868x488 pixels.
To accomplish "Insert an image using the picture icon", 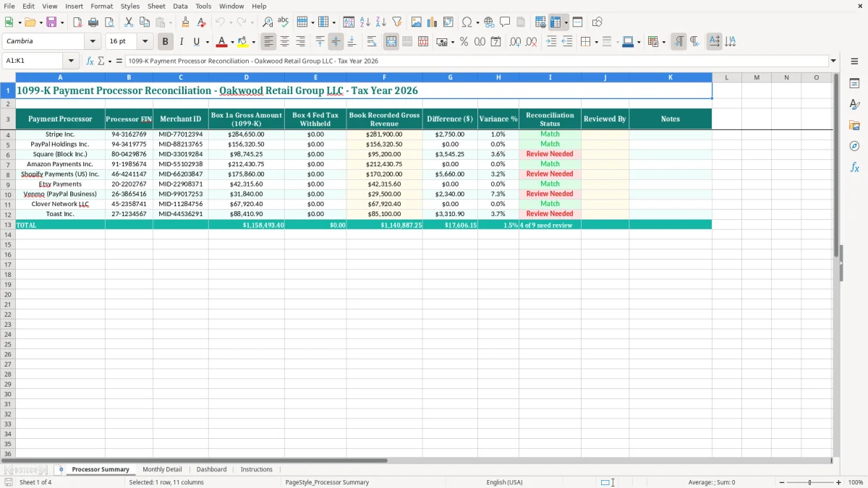I will [417, 22].
